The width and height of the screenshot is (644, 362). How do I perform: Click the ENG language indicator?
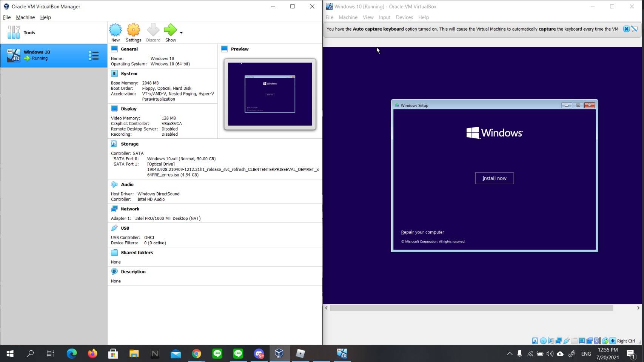[x=586, y=354]
